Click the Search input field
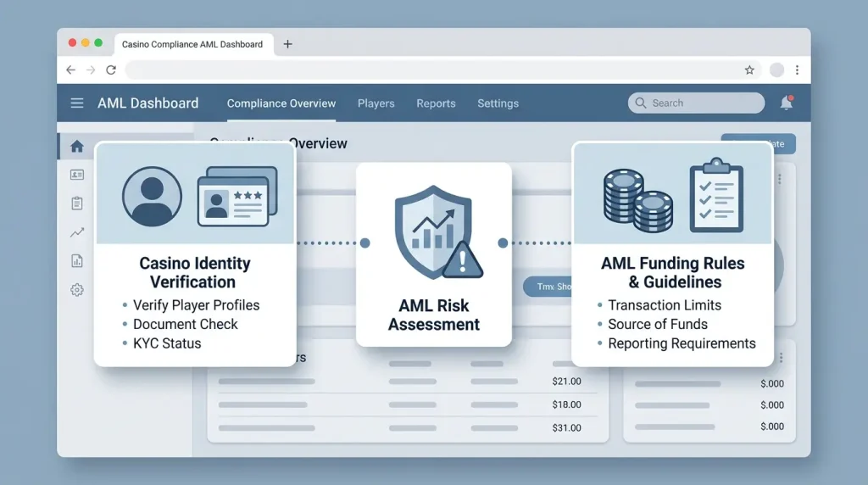The height and width of the screenshot is (485, 868). pos(696,103)
